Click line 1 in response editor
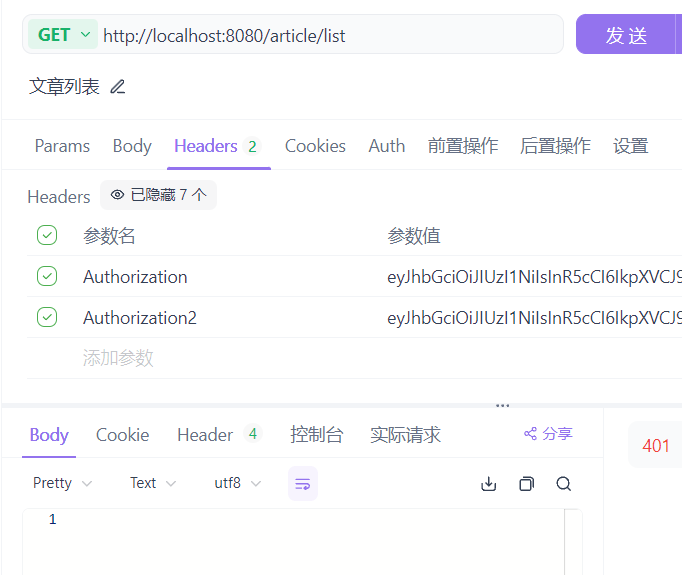 52,519
